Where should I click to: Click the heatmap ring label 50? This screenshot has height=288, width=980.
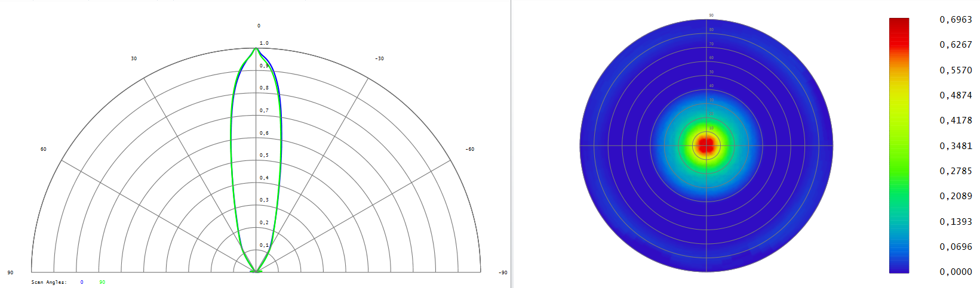tap(711, 72)
